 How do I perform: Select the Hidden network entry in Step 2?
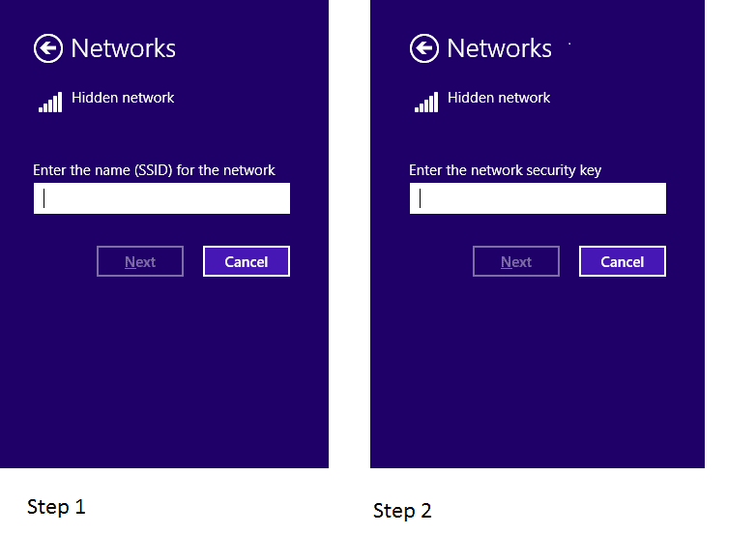point(499,98)
